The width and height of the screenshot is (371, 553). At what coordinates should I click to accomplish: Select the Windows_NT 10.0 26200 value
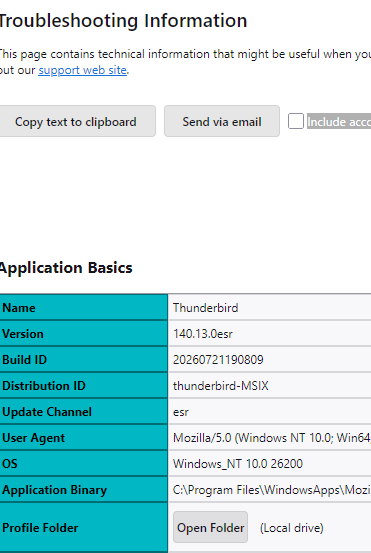click(x=238, y=463)
